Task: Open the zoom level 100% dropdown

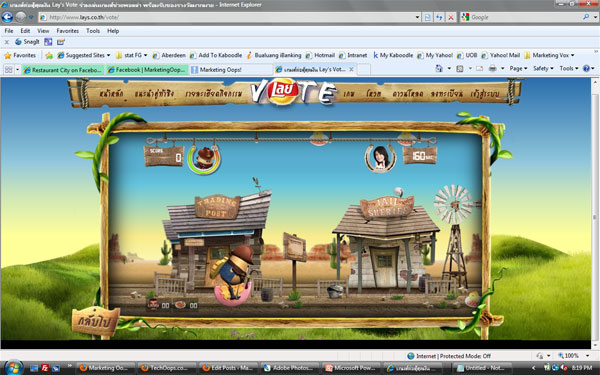Action: [587, 356]
